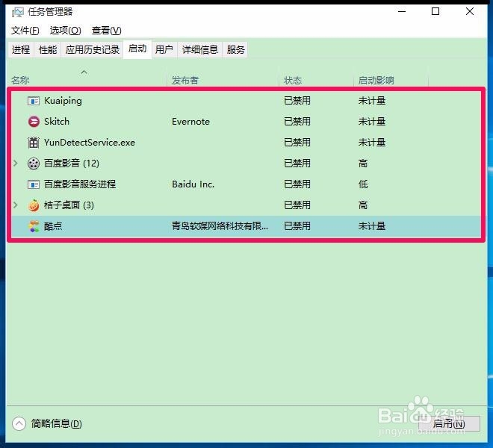Click 高 impact in 桔子桌面 row
Image resolution: width=493 pixels, height=448 pixels.
(363, 205)
